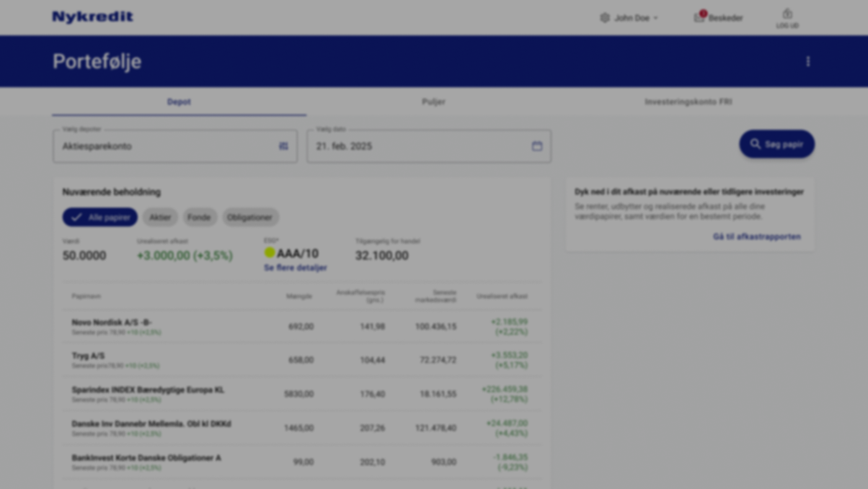The width and height of the screenshot is (868, 489).
Task: Open the Vælg depoter dropdown
Action: click(167, 146)
